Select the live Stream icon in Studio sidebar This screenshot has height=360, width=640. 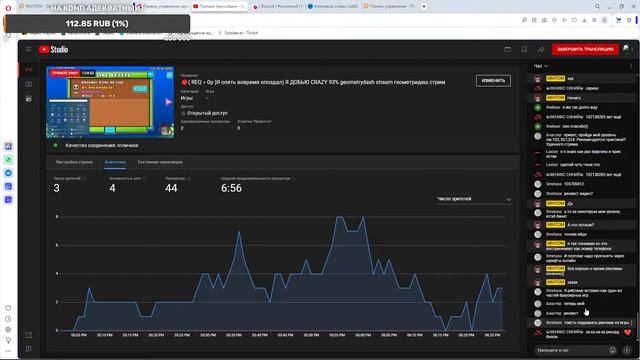pos(29,70)
